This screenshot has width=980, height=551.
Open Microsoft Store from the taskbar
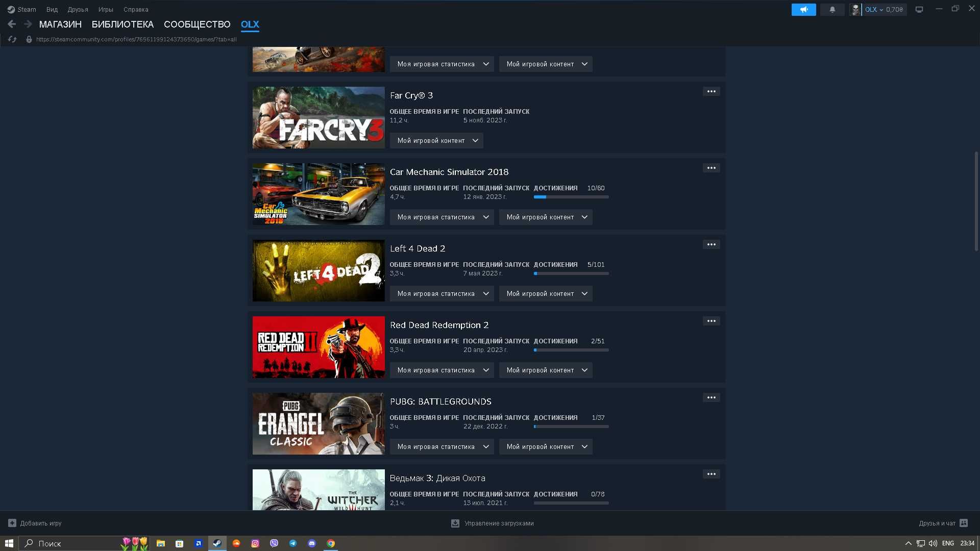pyautogui.click(x=179, y=543)
